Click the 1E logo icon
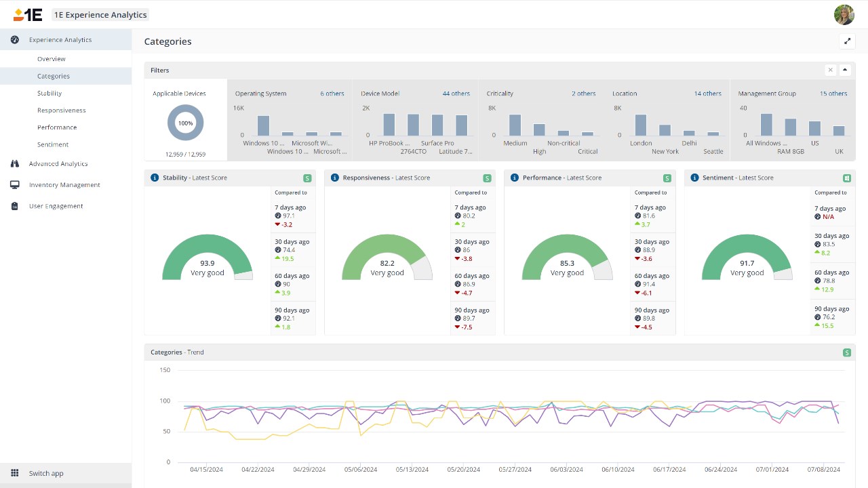This screenshot has width=868, height=488. pos(28,14)
